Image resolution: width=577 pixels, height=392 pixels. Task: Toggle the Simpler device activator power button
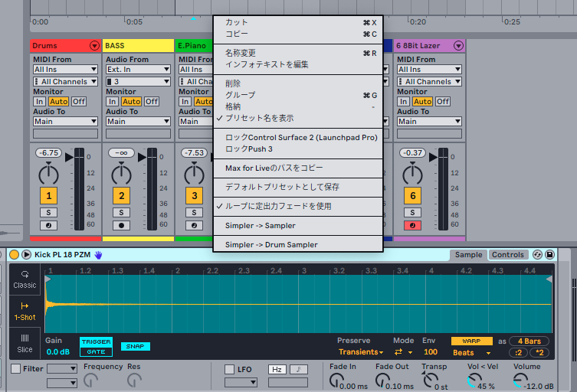[14, 254]
